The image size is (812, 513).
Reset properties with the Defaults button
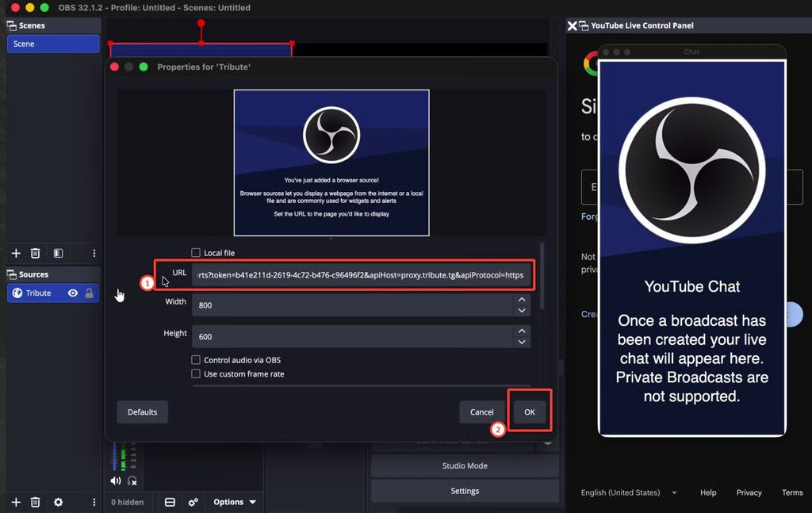tap(143, 412)
